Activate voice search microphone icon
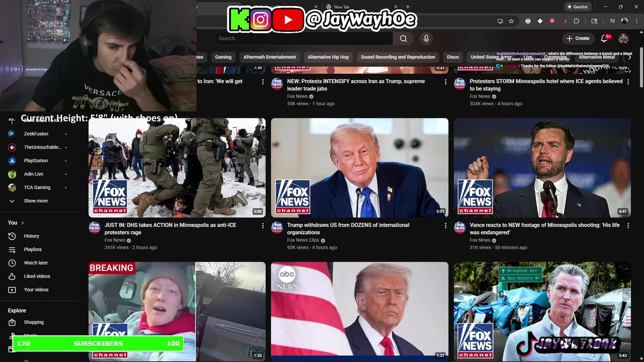 click(426, 38)
